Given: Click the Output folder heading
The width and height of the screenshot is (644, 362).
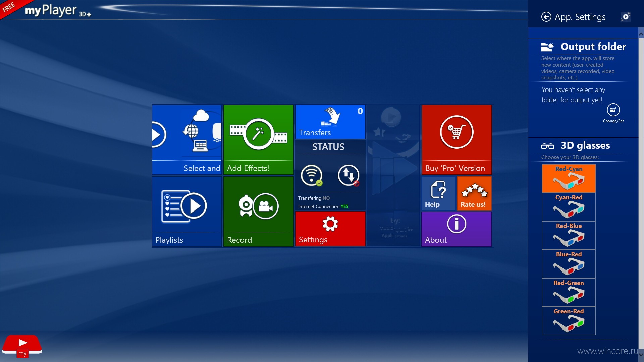Looking at the screenshot, I should (593, 46).
